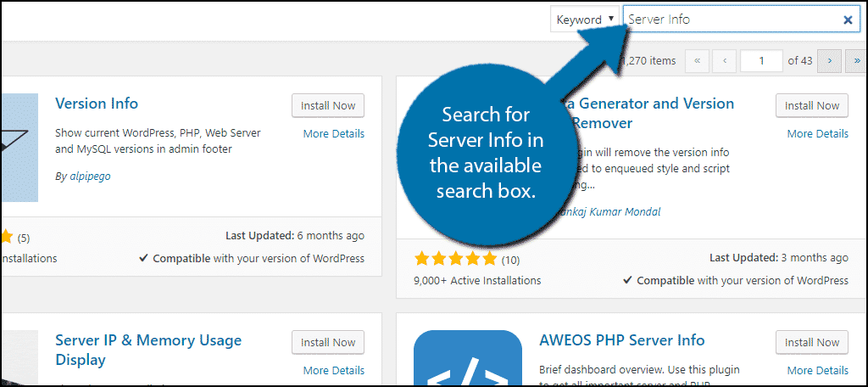868x387 pixels.
Task: Click the Version Info plugin thumbnail
Action: click(x=19, y=148)
